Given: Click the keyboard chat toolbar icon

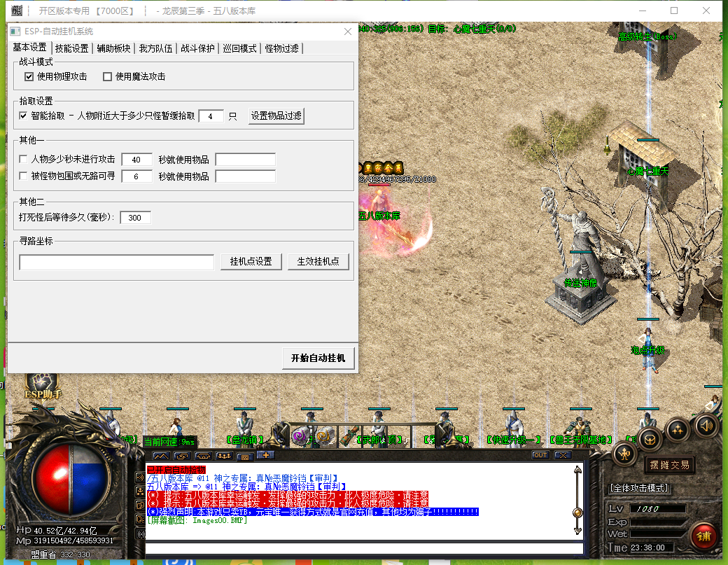Looking at the screenshot, I should pos(245,456).
